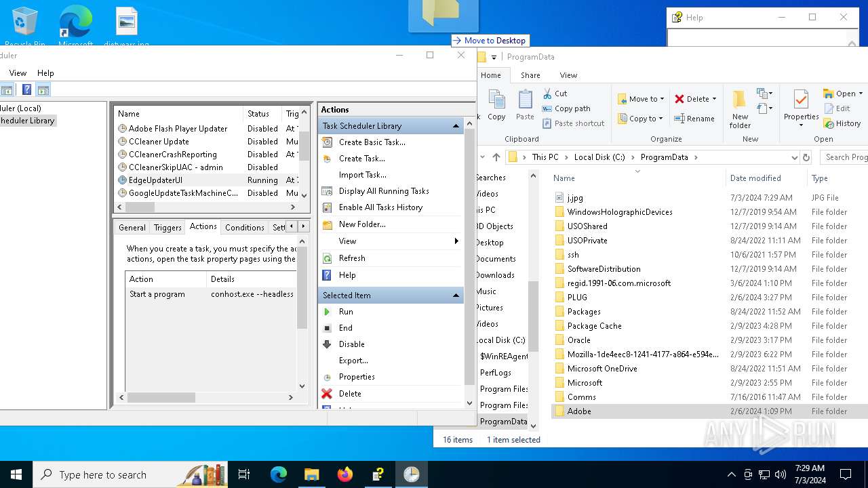The height and width of the screenshot is (488, 868).
Task: Select Import Task action
Action: [362, 175]
